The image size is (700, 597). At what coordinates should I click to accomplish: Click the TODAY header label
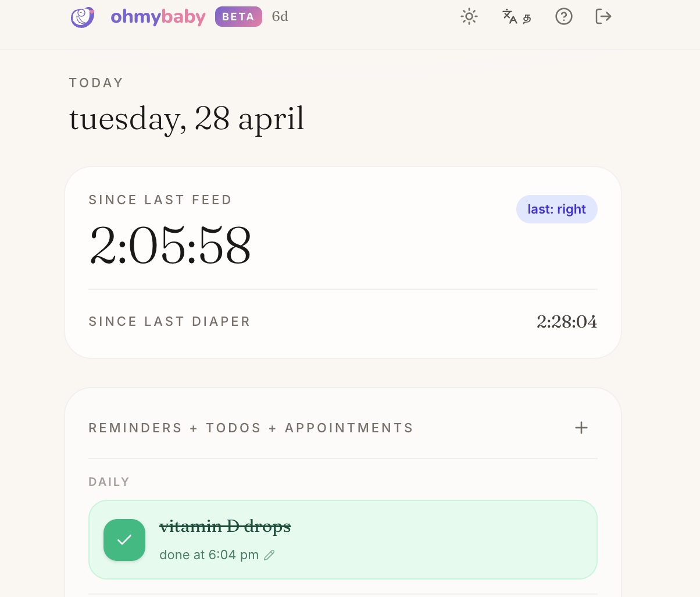click(x=97, y=83)
